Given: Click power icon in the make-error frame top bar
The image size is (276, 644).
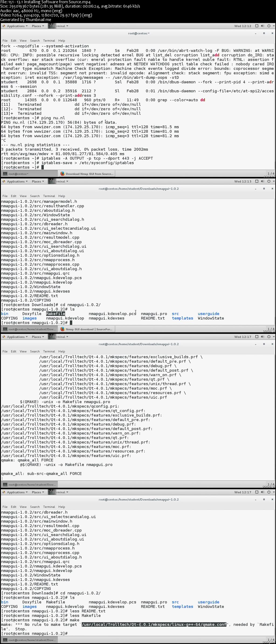Looking at the screenshot, I should tap(269, 492).
